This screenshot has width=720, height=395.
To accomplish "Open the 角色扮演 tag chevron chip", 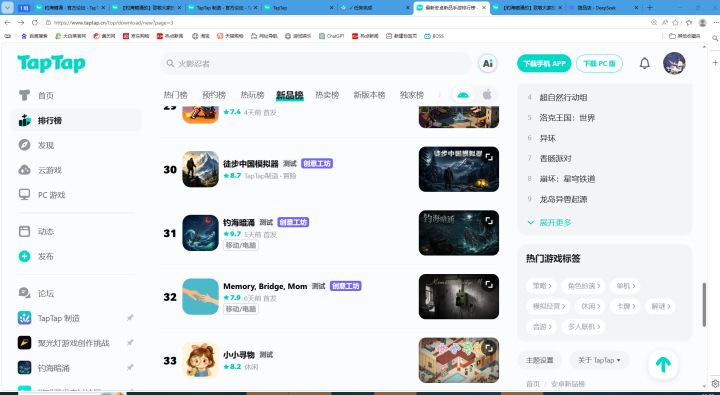I will click(584, 286).
